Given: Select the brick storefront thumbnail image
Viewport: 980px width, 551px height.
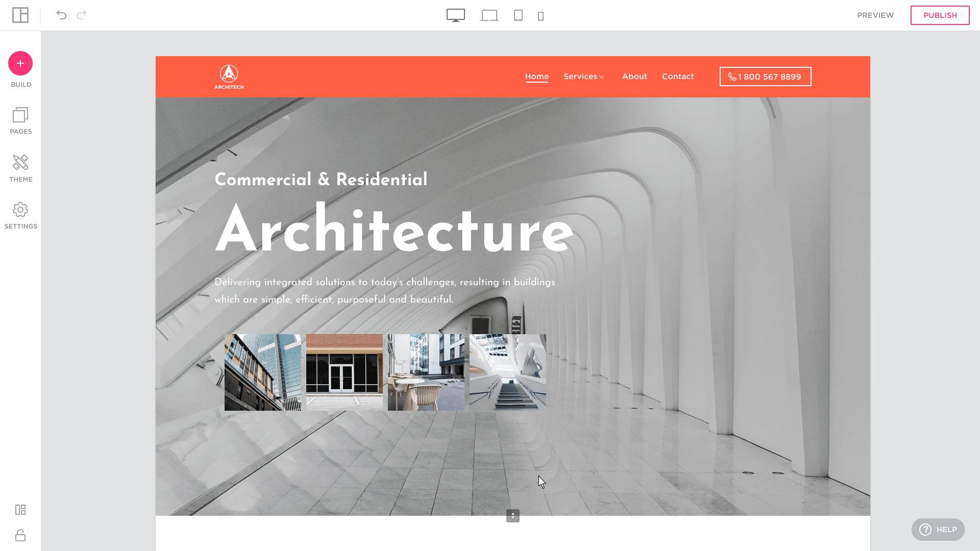Looking at the screenshot, I should (345, 372).
